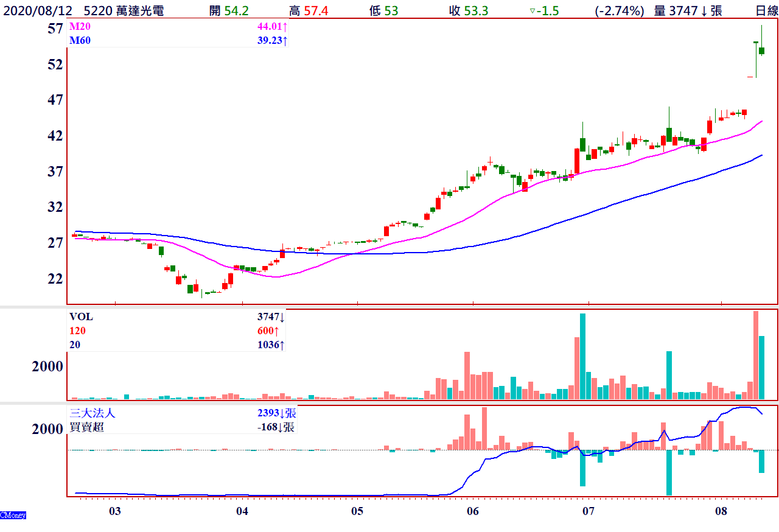
Task: Click the lowest teal institutional sell bar in July
Action: coord(669,472)
